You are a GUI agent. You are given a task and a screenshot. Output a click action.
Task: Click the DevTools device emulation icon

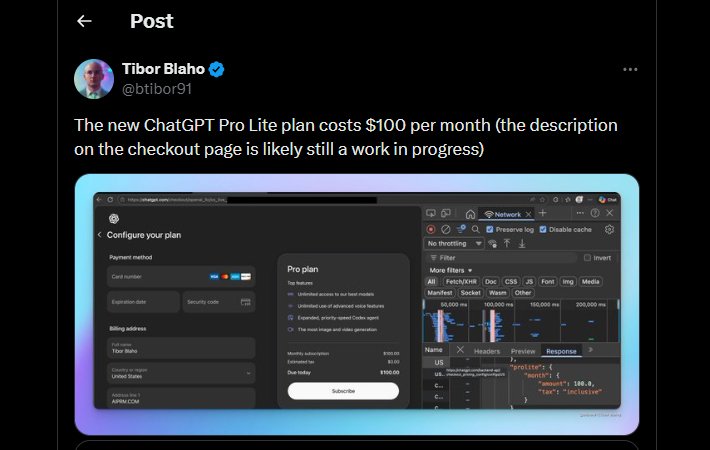tap(446, 213)
